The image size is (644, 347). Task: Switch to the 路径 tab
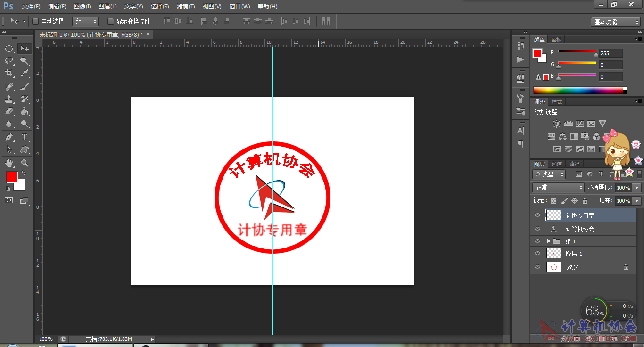point(575,164)
